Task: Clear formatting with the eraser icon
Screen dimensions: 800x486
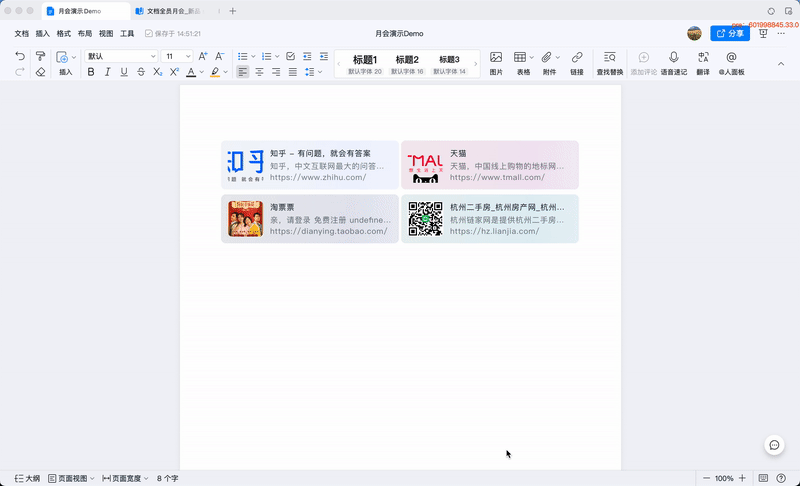Action: click(x=40, y=72)
